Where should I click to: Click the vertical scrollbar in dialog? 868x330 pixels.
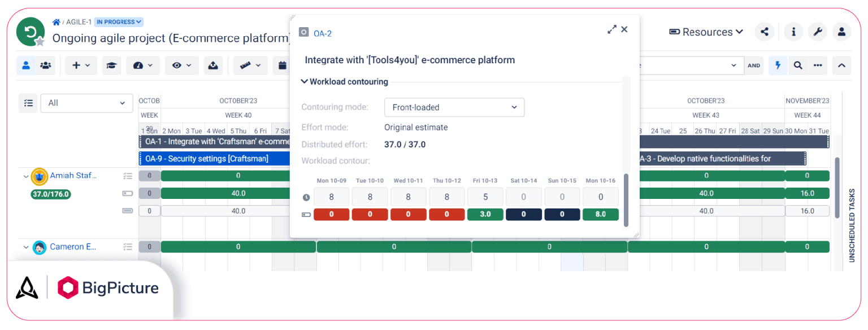[626, 200]
